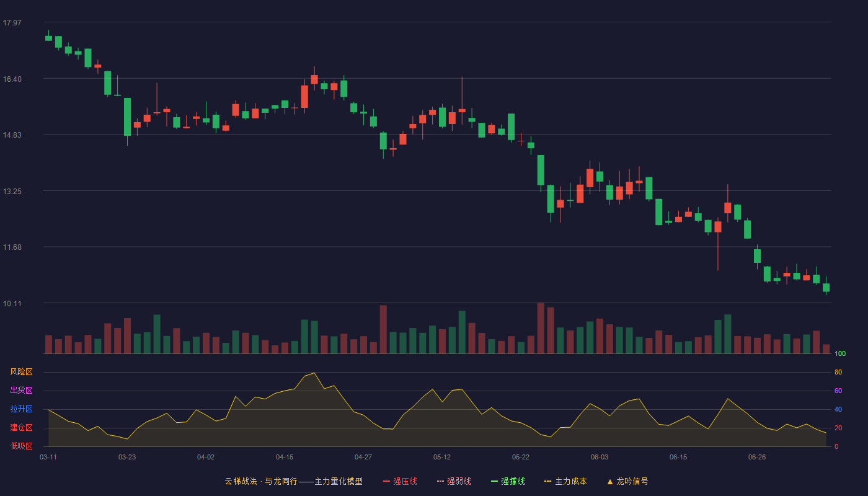Click the 龙吟信号 triangle legend icon

610,481
